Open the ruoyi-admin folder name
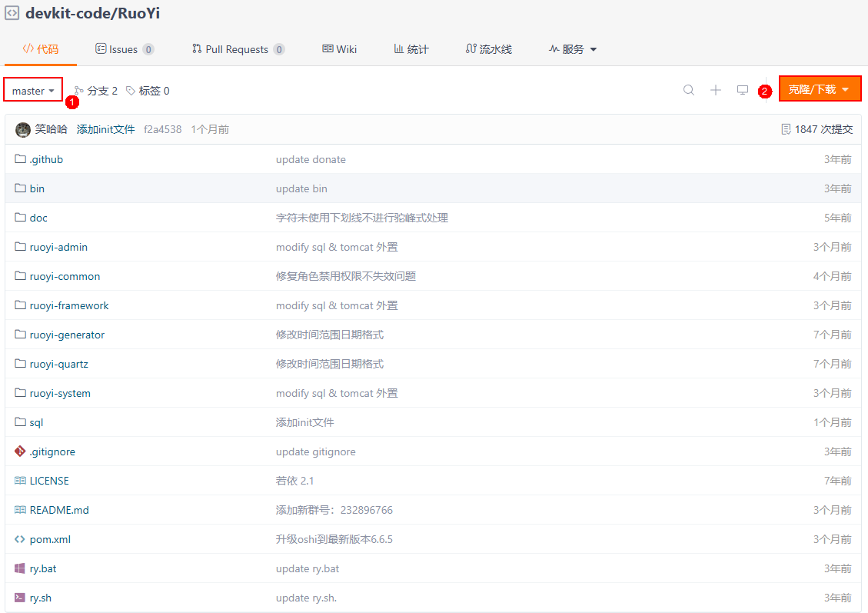Viewport: 868px width, 613px height. tap(58, 247)
